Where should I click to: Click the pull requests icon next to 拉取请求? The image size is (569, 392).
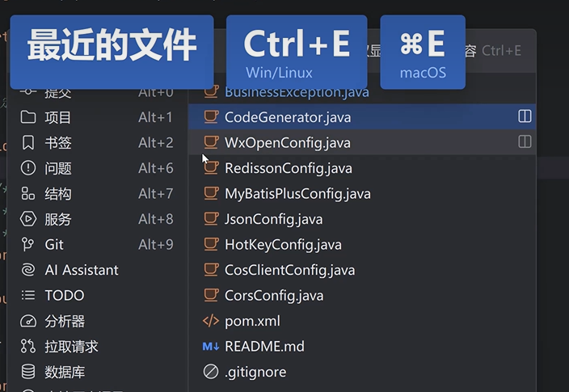pyautogui.click(x=28, y=346)
